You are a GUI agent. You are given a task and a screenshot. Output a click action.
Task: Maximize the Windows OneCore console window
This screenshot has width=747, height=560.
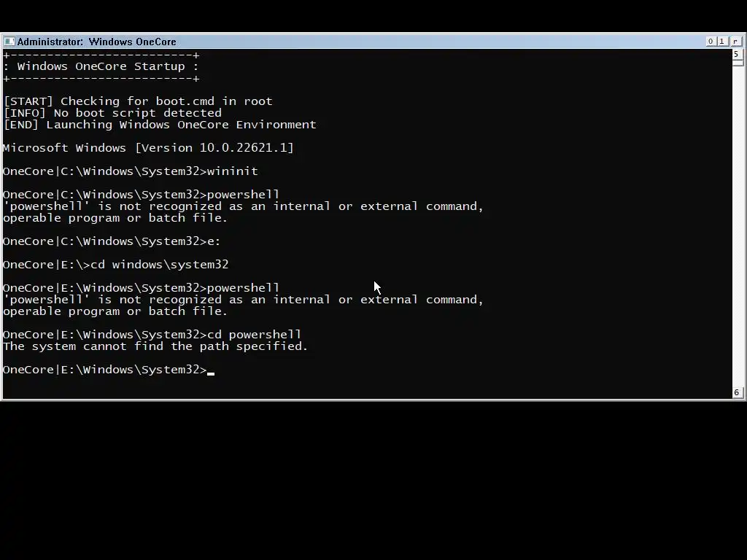click(722, 42)
